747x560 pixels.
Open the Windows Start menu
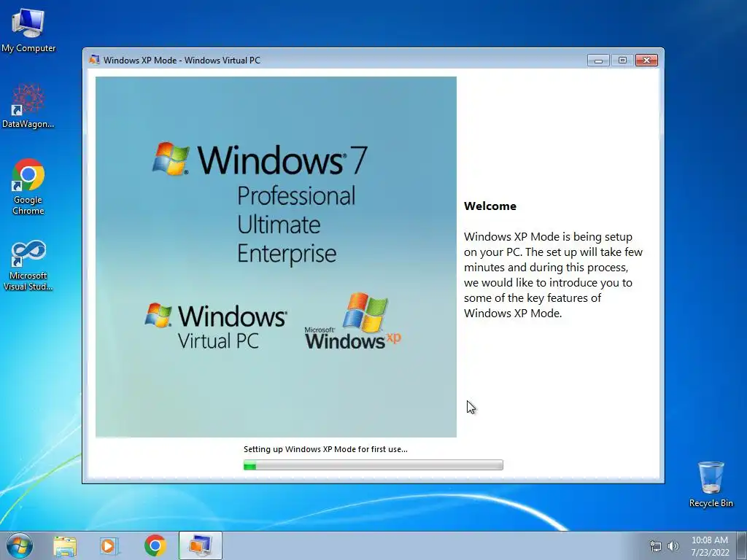20,545
